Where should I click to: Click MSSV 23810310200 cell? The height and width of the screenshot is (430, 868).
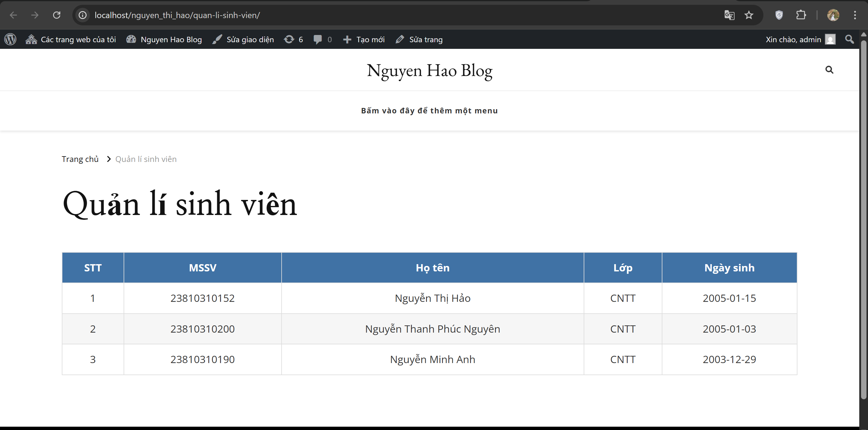203,329
